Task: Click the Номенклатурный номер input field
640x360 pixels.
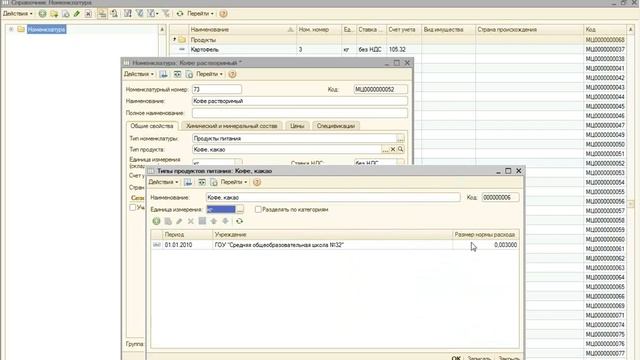Action: [216, 89]
